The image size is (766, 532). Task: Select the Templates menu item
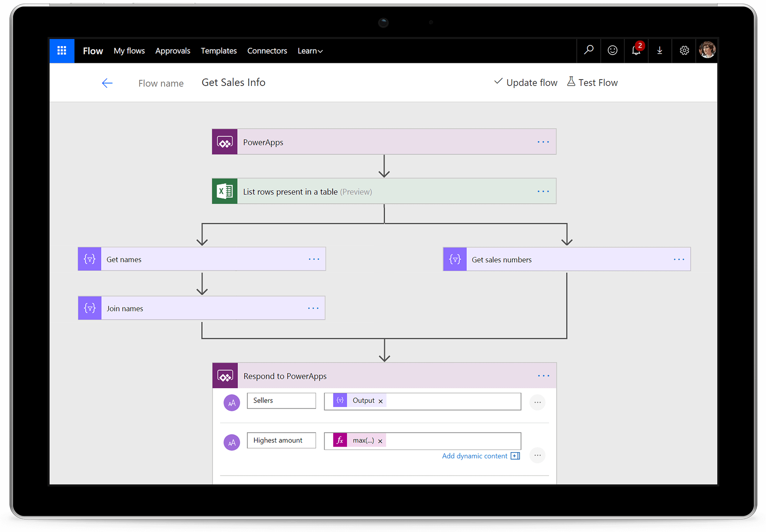(218, 50)
